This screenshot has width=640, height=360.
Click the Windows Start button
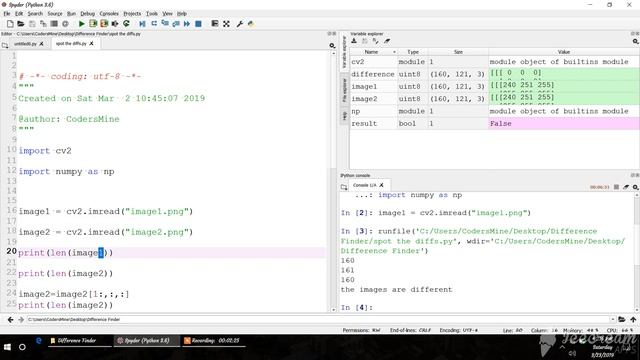(7, 347)
